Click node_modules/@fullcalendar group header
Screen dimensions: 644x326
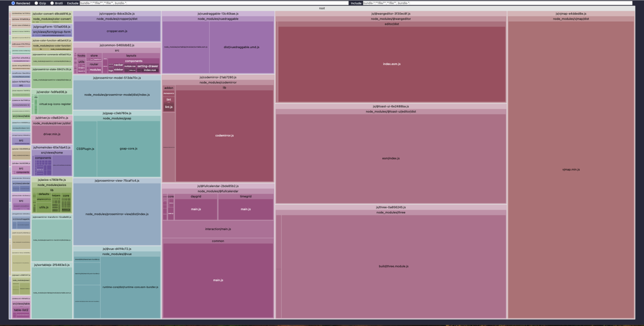218,191
